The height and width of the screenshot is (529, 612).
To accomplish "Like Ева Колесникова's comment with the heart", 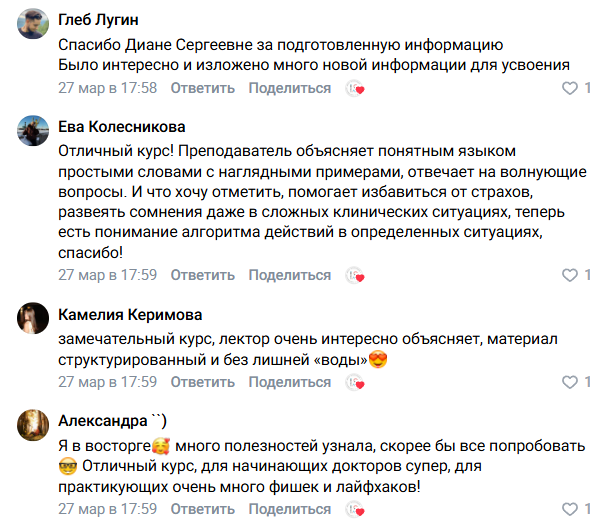I will click(x=571, y=275).
